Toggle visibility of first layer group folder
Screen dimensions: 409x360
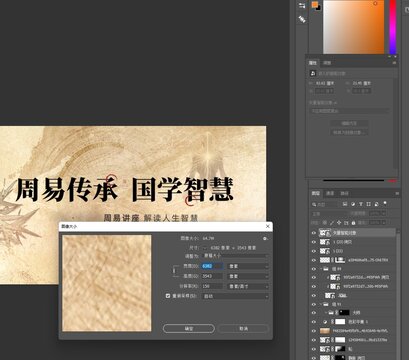314,268
